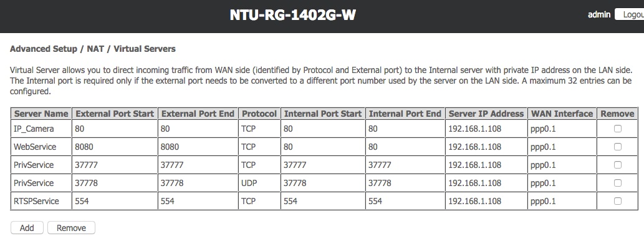The image size is (644, 236).
Task: Click the IP_Camera server name cell
Action: pyautogui.click(x=41, y=129)
